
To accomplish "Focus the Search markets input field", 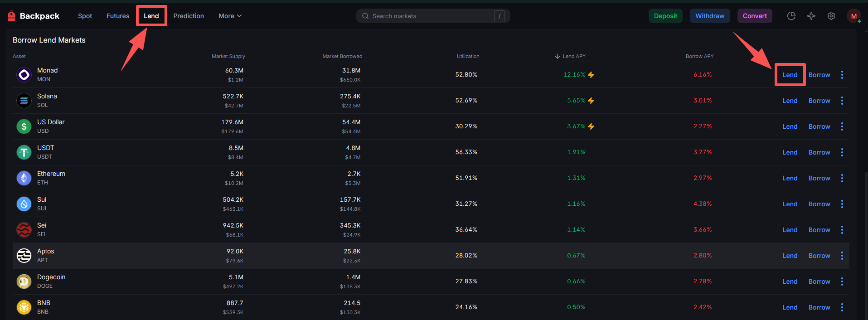I will click(431, 16).
